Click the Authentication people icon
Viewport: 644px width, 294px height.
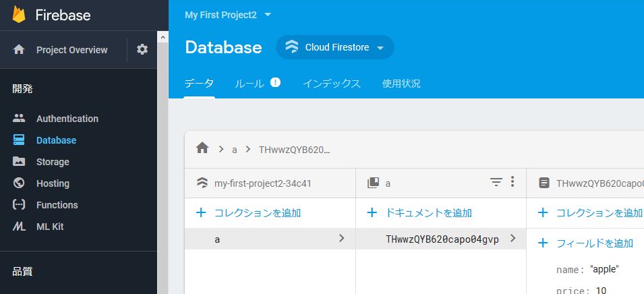(19, 118)
